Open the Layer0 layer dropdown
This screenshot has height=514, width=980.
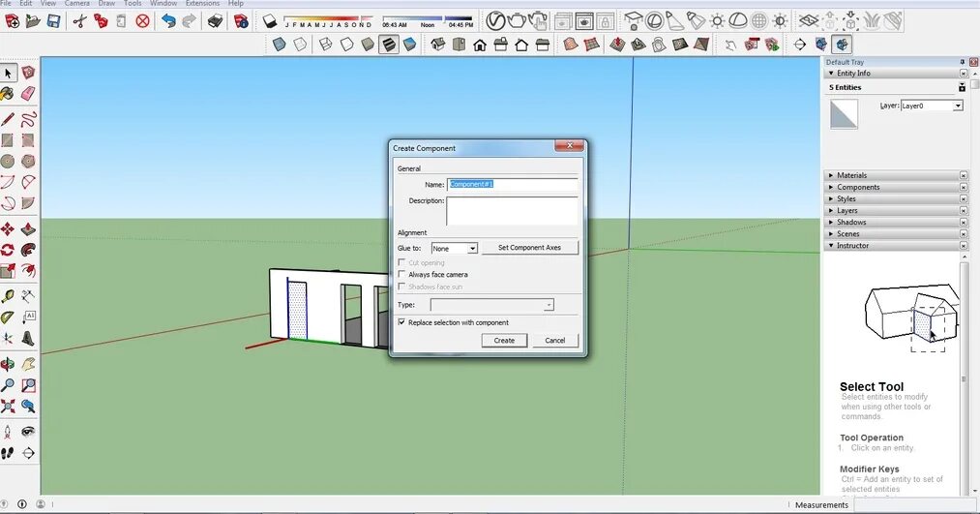(x=932, y=106)
